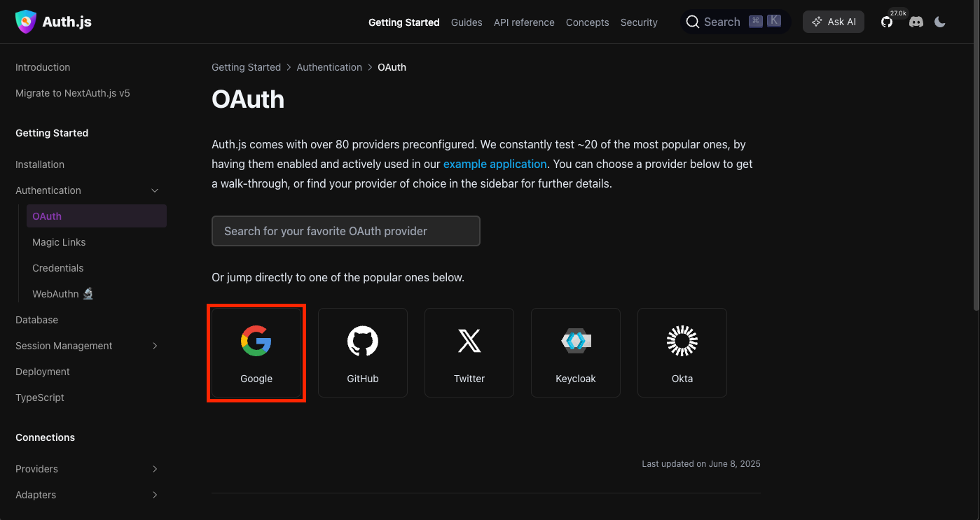Open Installation in the sidebar
Screen dimensions: 980x520
[40, 164]
